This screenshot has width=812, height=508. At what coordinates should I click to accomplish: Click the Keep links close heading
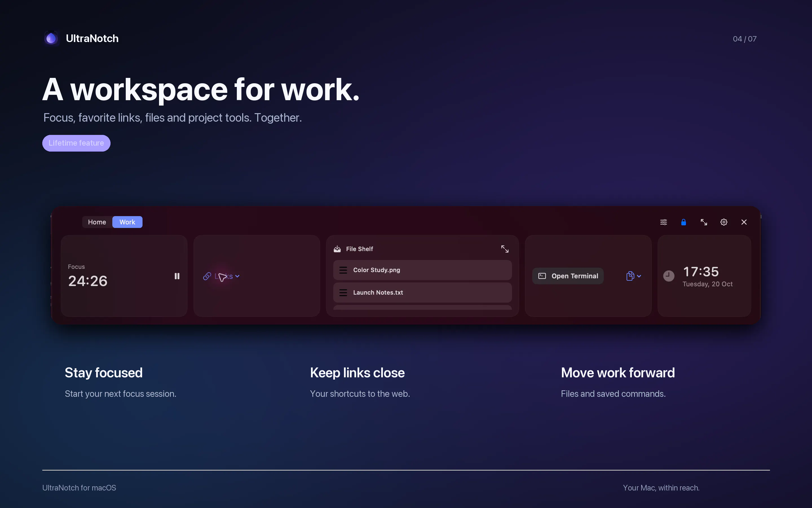[357, 373]
